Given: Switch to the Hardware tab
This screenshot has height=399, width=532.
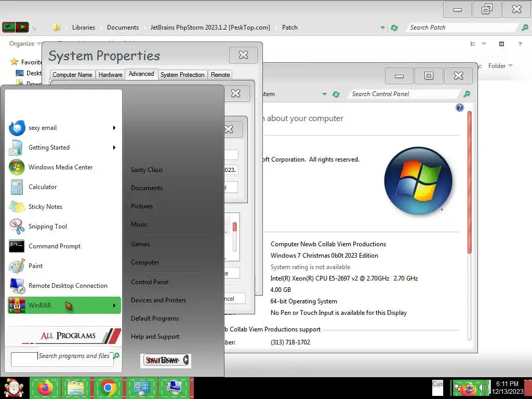Looking at the screenshot, I should (110, 75).
